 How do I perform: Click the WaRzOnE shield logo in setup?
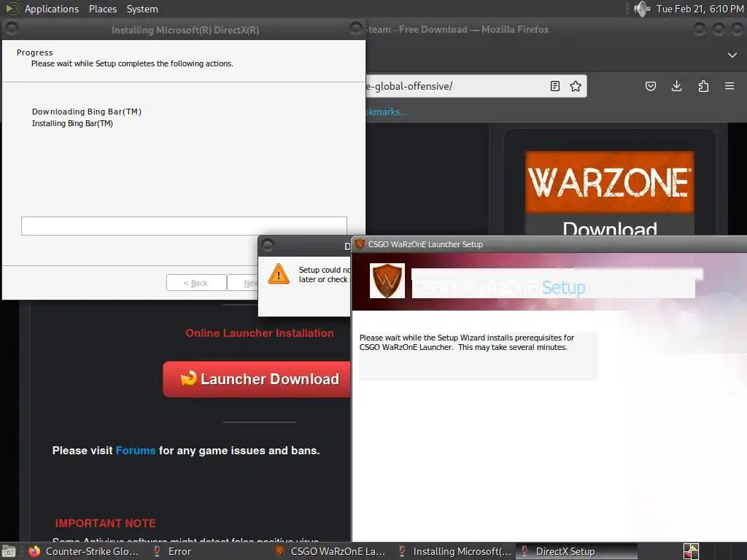point(387,281)
